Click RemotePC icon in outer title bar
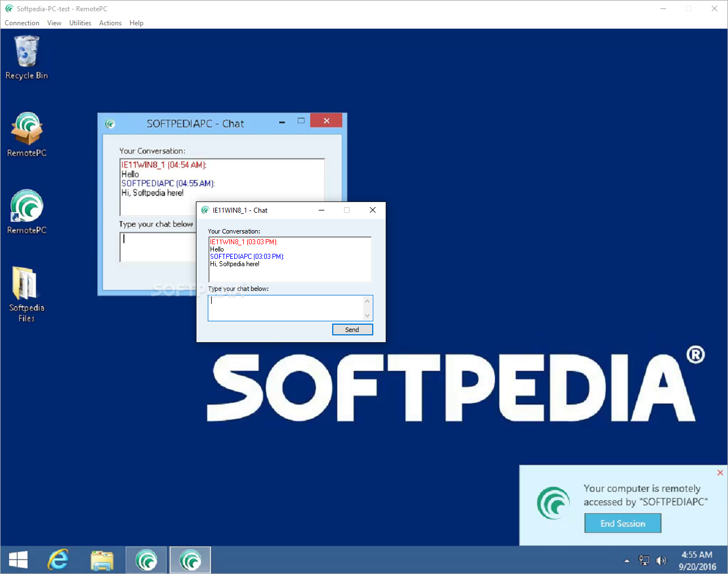The height and width of the screenshot is (574, 728). (x=9, y=8)
